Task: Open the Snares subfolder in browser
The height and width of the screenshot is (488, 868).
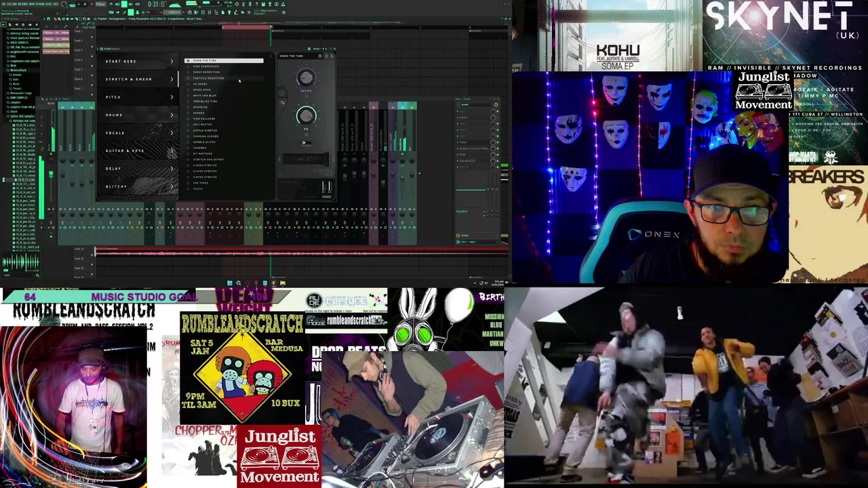Action: coord(16,88)
